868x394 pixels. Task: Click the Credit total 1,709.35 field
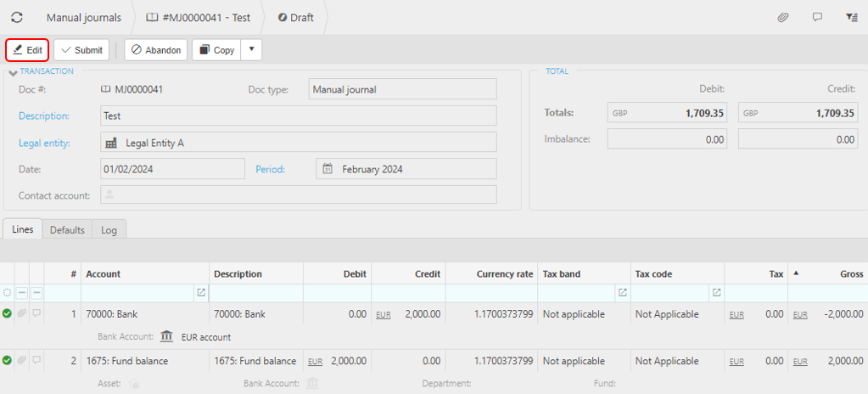798,113
